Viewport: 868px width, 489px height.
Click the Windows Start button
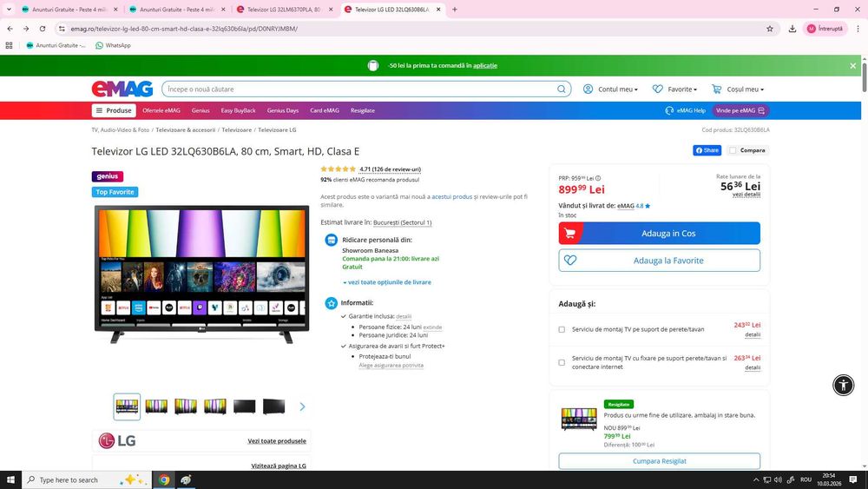tap(10, 479)
